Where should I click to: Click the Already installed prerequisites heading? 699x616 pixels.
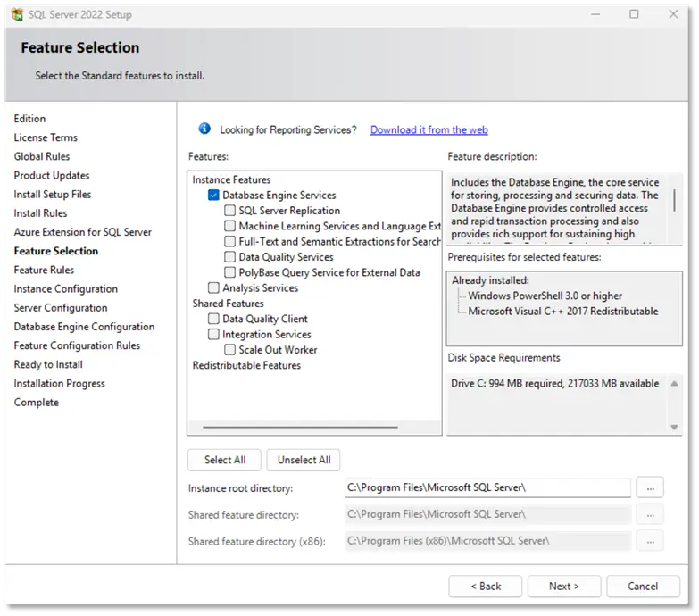coord(490,280)
